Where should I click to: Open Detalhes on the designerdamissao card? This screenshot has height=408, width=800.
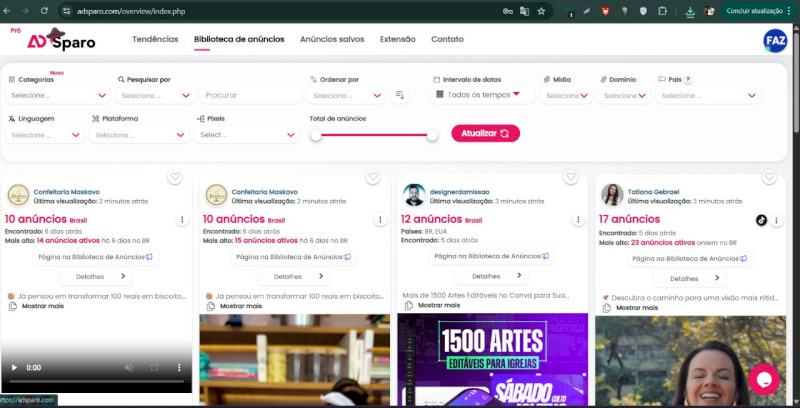tap(492, 276)
